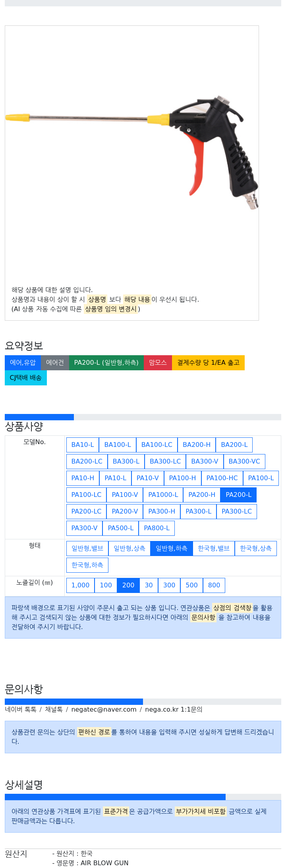Select model PA100-HC option
The width and height of the screenshot is (286, 868).
point(222,478)
